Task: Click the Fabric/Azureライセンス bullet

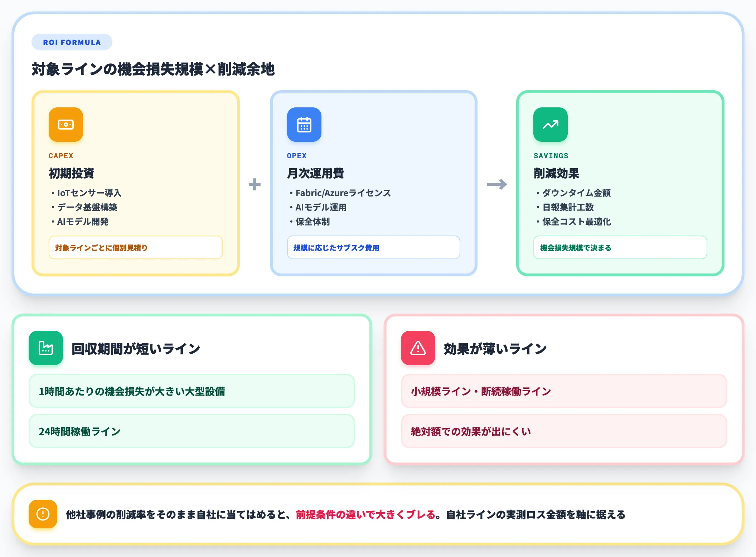Action: tap(340, 193)
